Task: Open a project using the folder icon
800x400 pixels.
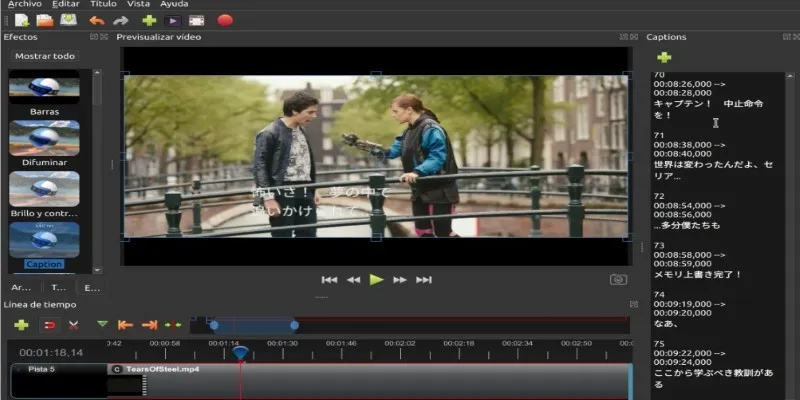Action: (45, 20)
